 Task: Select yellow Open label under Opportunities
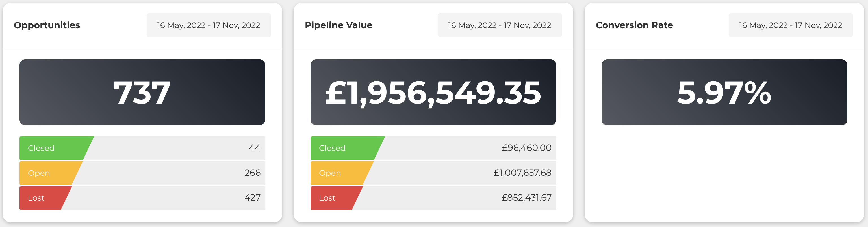click(39, 173)
